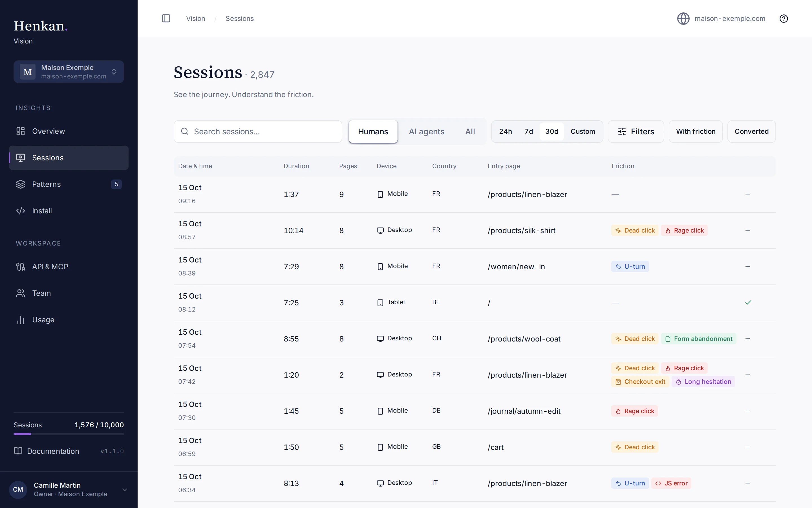Click the Documentation book icon

point(18,451)
